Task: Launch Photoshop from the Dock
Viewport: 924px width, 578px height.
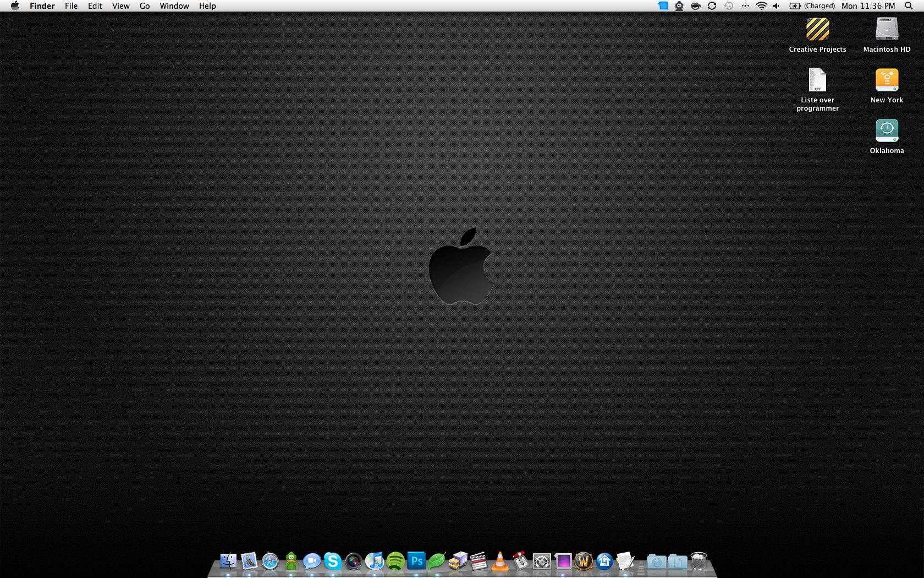Action: click(416, 561)
